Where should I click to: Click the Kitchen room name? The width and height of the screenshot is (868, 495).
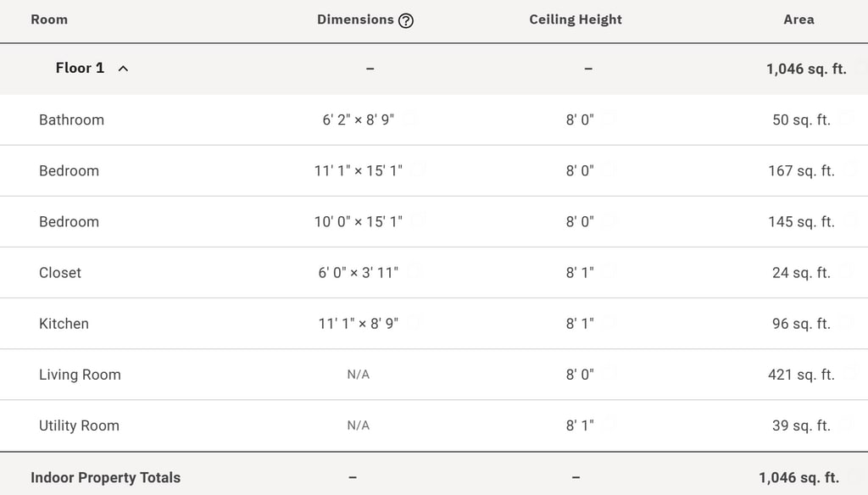click(64, 323)
